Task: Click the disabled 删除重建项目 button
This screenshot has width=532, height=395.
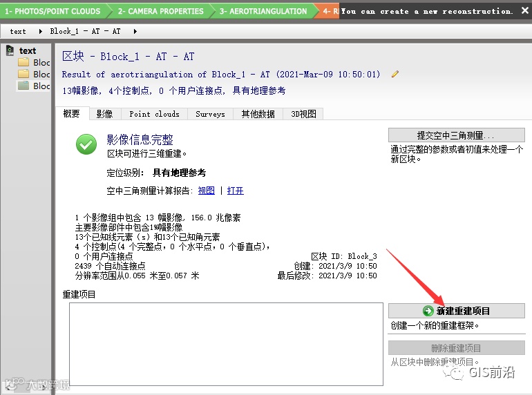Action: coord(456,348)
